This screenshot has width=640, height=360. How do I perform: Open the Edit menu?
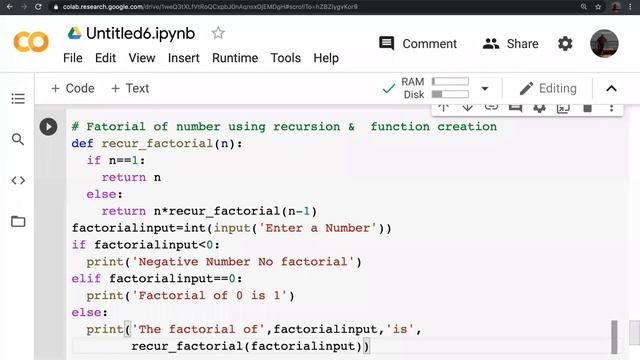105,58
